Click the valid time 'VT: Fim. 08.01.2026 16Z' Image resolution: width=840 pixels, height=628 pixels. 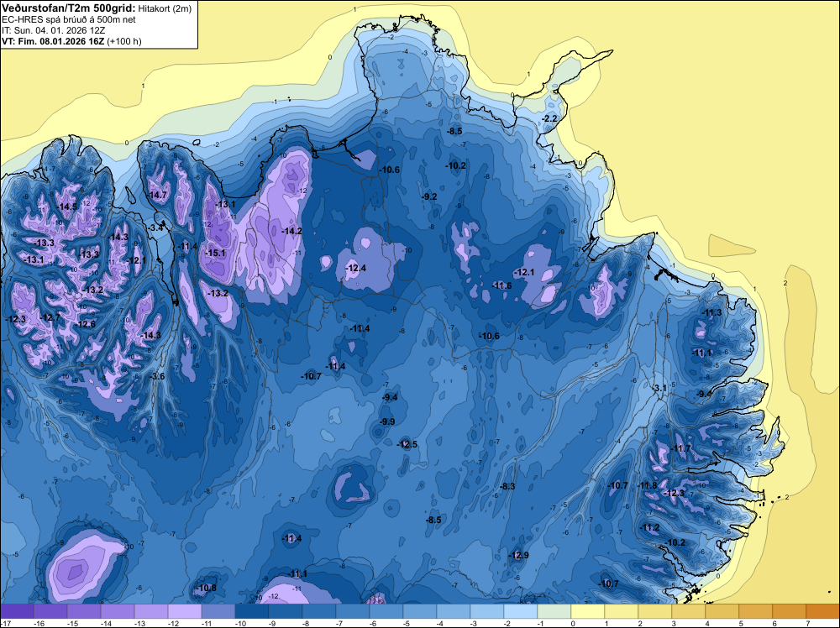[x=54, y=41]
